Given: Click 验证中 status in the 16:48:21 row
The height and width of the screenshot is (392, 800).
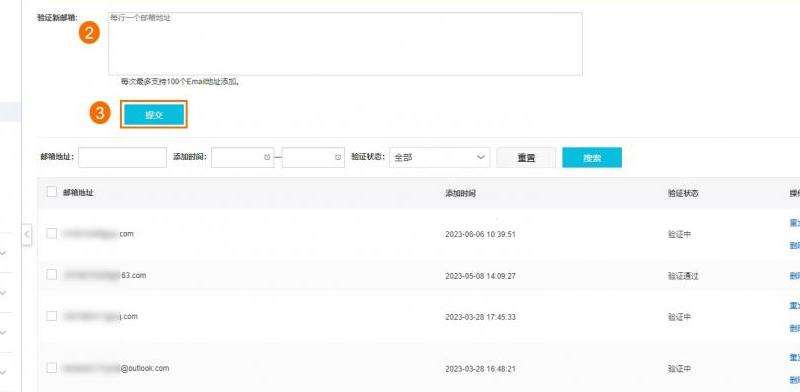Looking at the screenshot, I should point(679,369).
